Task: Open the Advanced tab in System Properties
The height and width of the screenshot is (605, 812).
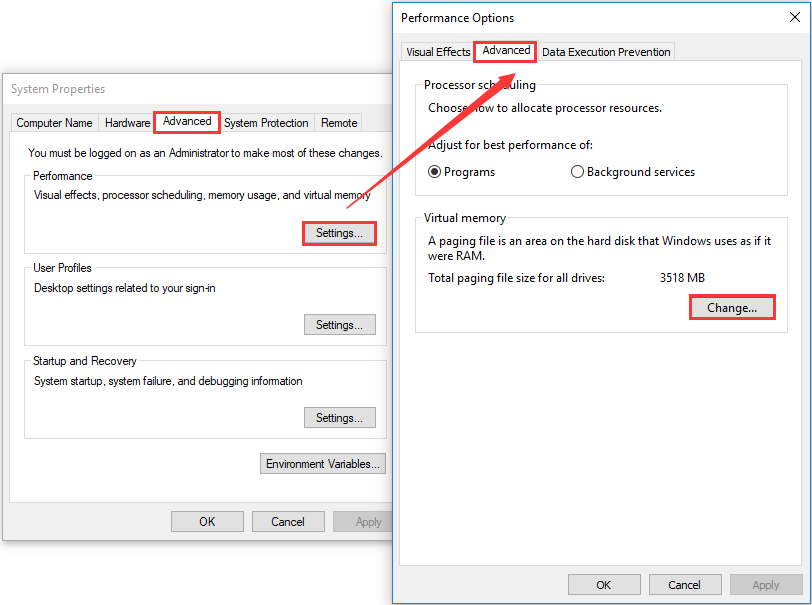Action: 186,121
